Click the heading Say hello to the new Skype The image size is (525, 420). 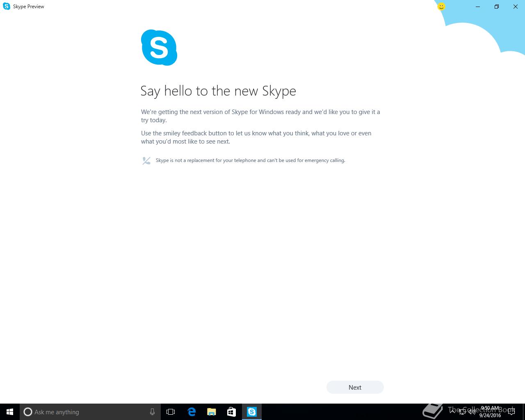click(x=218, y=91)
